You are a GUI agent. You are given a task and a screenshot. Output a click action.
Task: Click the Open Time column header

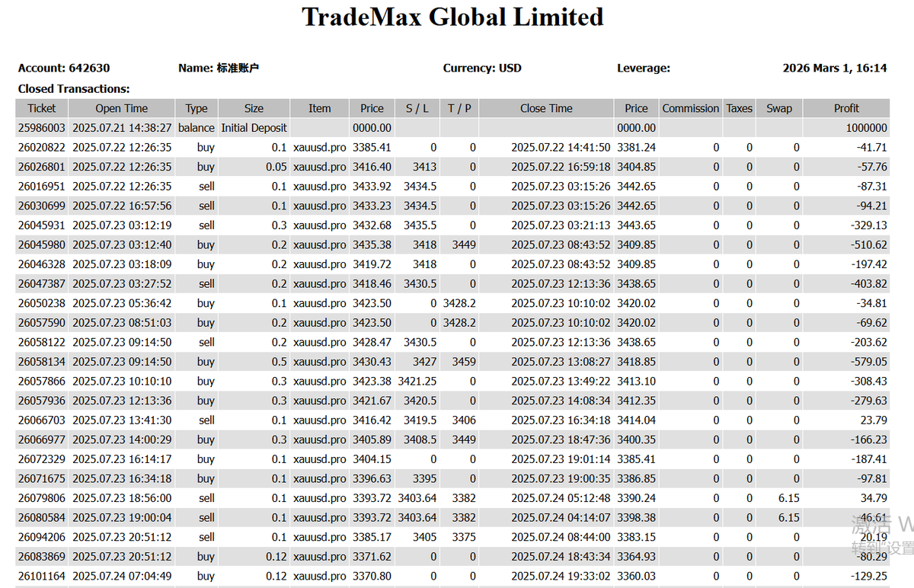[122, 108]
